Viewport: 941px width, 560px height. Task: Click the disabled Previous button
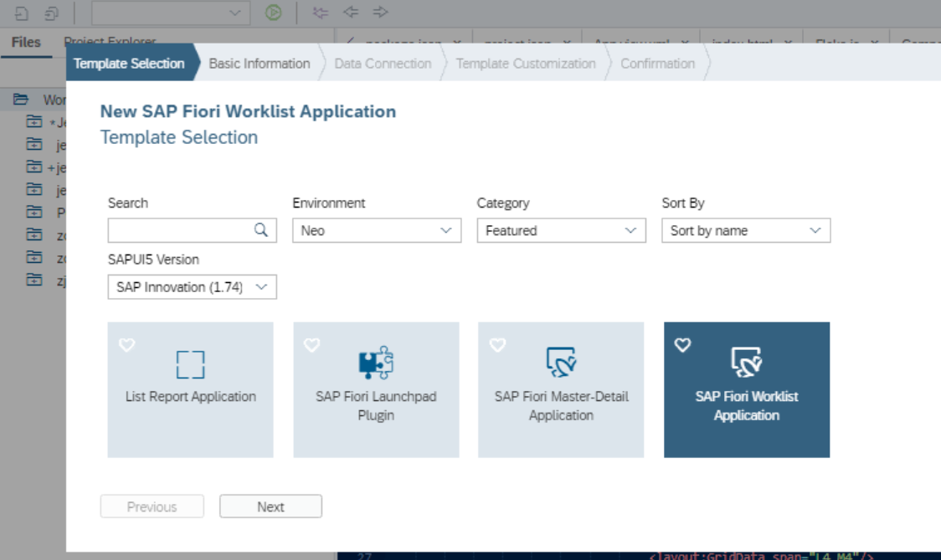click(152, 506)
